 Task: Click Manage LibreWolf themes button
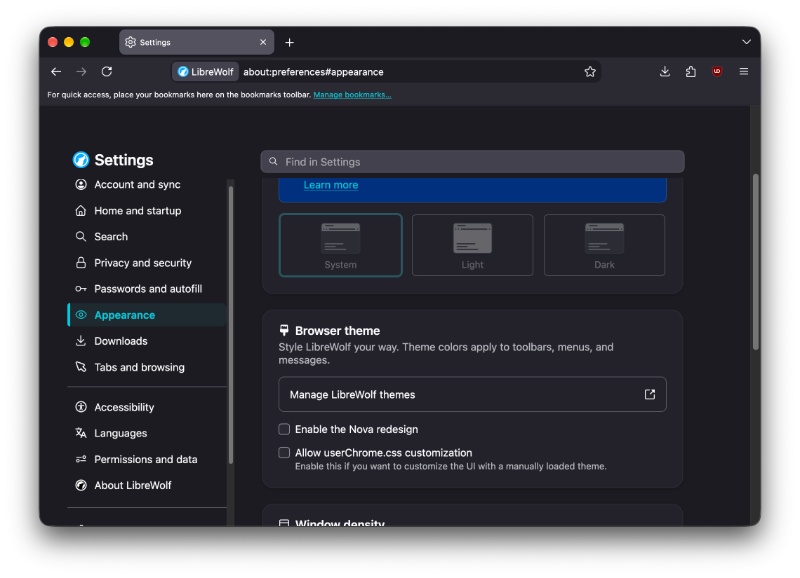point(472,394)
